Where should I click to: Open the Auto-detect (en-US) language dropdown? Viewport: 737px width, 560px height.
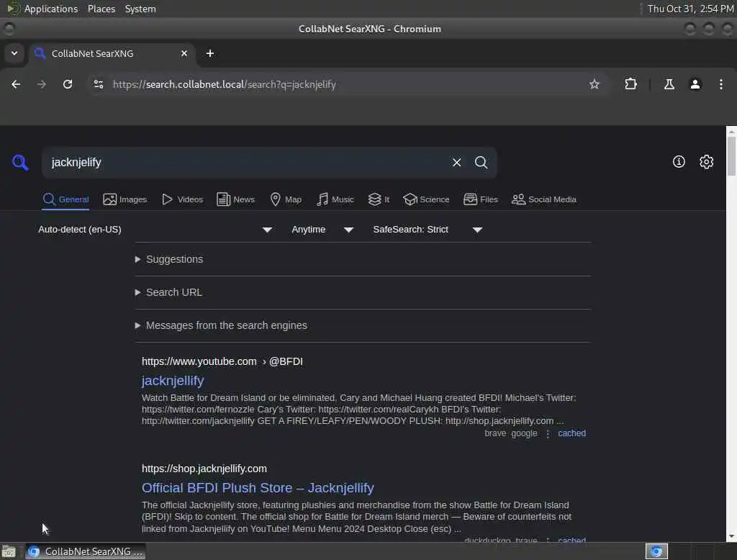coord(155,230)
